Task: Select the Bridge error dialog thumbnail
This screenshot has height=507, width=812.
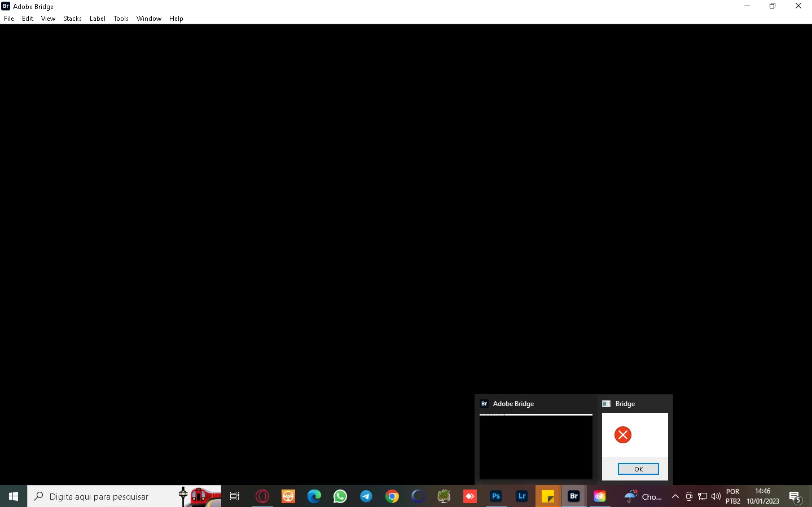Action: [635, 447]
